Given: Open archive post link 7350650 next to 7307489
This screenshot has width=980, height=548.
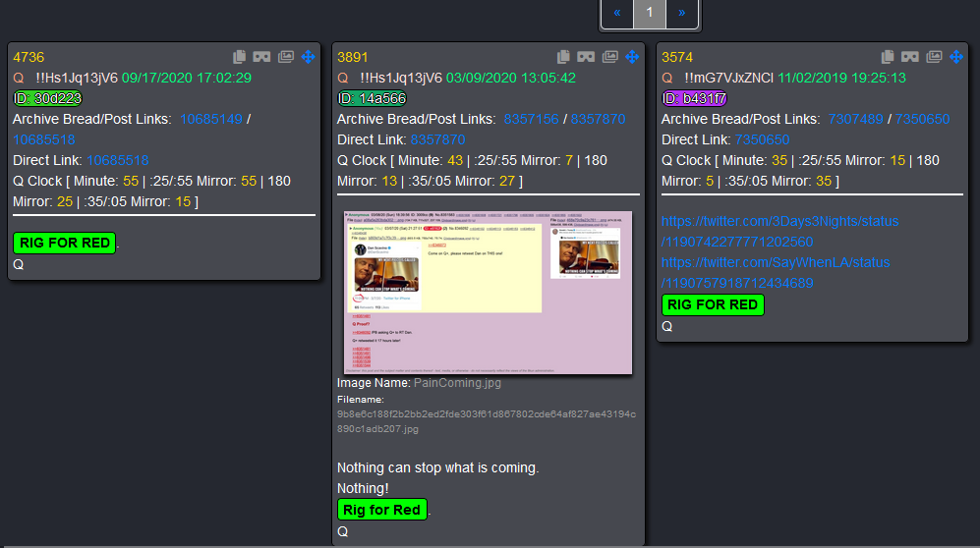Looking at the screenshot, I should [x=923, y=119].
